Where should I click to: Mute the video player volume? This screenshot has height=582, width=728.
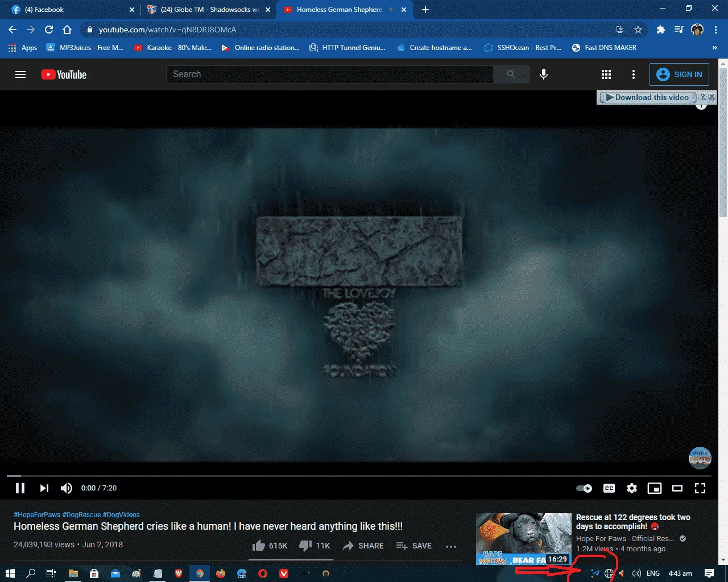point(67,488)
